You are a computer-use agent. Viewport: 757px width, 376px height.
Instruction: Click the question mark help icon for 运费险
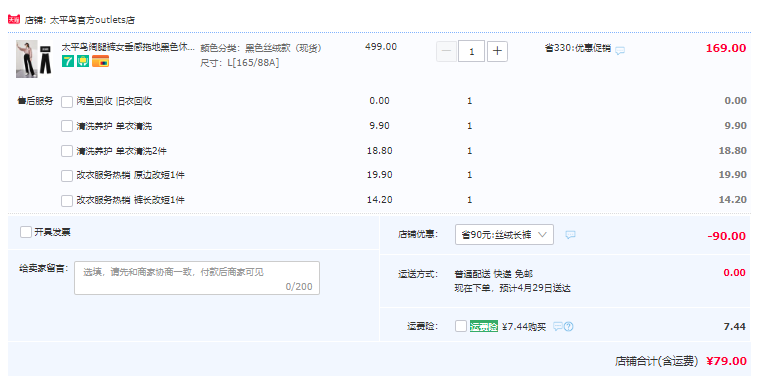coord(569,327)
